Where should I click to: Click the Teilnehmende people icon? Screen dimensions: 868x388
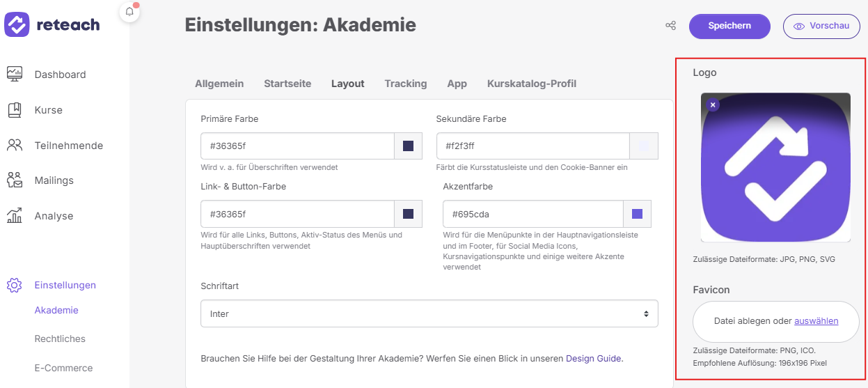point(15,145)
